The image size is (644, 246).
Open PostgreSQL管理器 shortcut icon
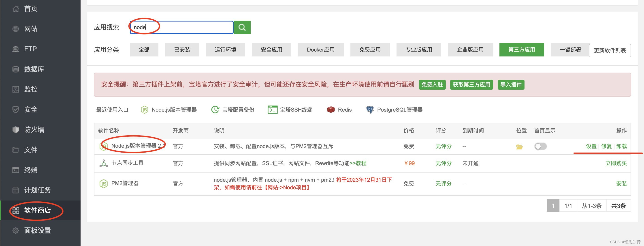click(x=370, y=110)
